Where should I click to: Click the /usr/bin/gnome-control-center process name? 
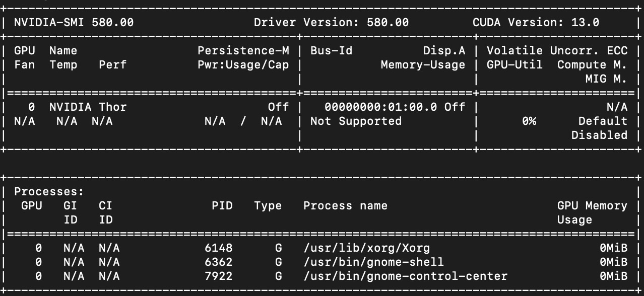(405, 276)
